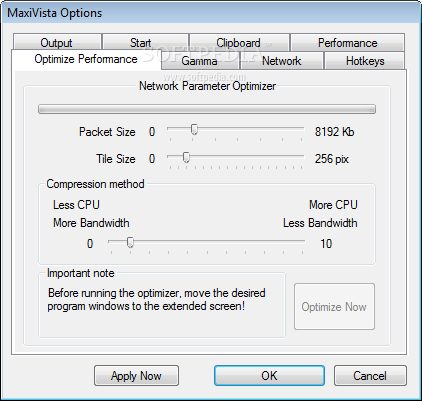Open the Start tab

point(145,42)
